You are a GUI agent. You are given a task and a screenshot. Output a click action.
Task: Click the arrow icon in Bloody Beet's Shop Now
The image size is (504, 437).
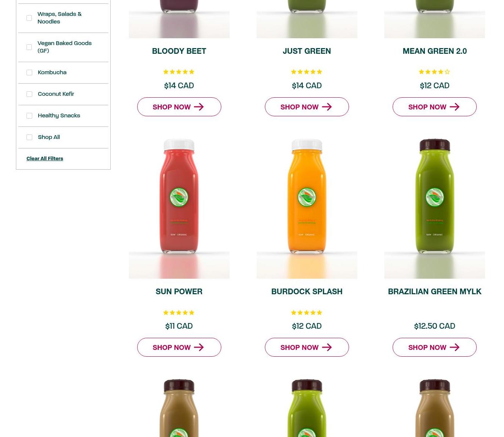point(199,107)
